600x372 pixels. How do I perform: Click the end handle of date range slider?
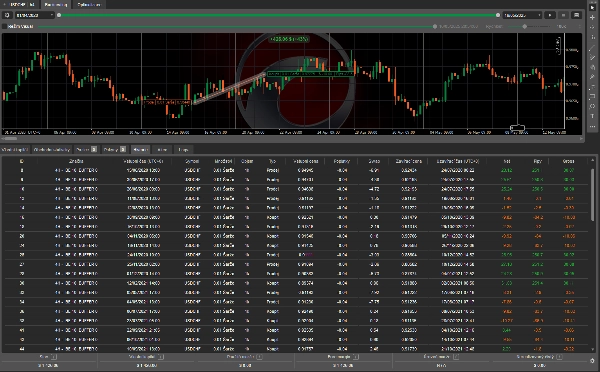[498, 15]
